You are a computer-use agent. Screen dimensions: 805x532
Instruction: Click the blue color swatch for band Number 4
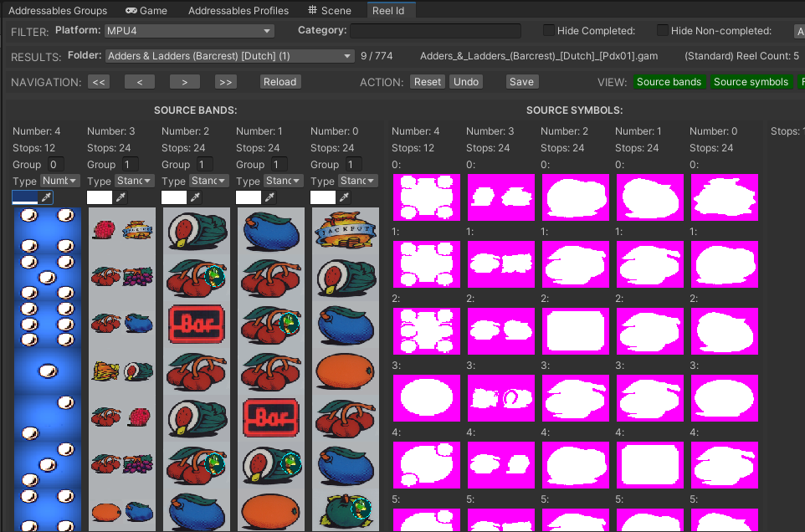coord(25,197)
